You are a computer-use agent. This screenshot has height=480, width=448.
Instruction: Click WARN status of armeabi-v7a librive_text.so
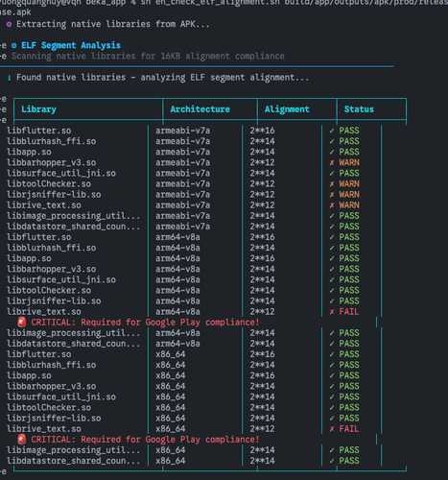coord(349,205)
